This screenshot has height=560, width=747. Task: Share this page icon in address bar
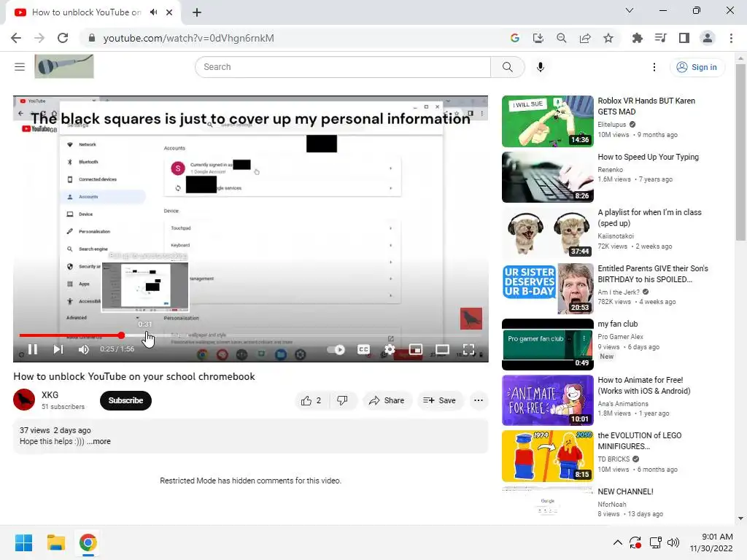pos(585,38)
